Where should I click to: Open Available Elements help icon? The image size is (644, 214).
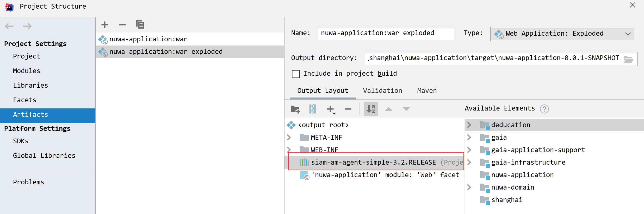tap(544, 109)
